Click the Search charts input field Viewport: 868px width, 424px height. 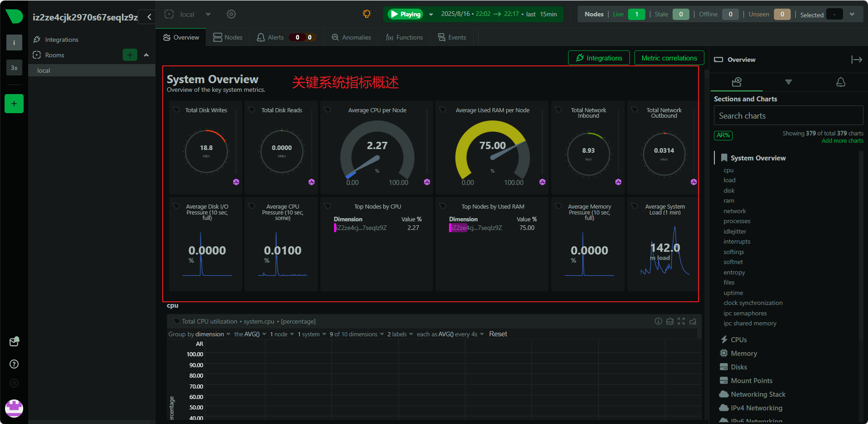point(788,115)
